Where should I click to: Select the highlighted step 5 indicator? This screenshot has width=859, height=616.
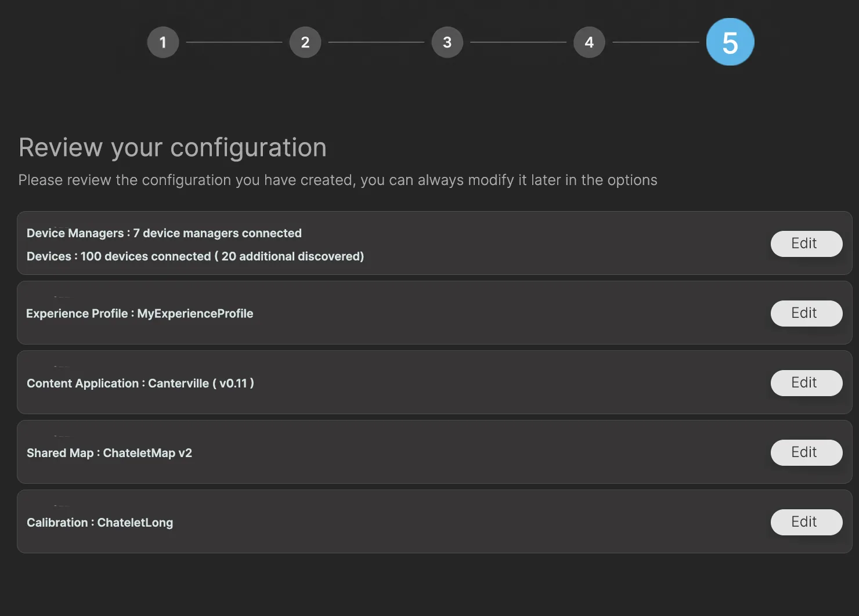(x=730, y=42)
